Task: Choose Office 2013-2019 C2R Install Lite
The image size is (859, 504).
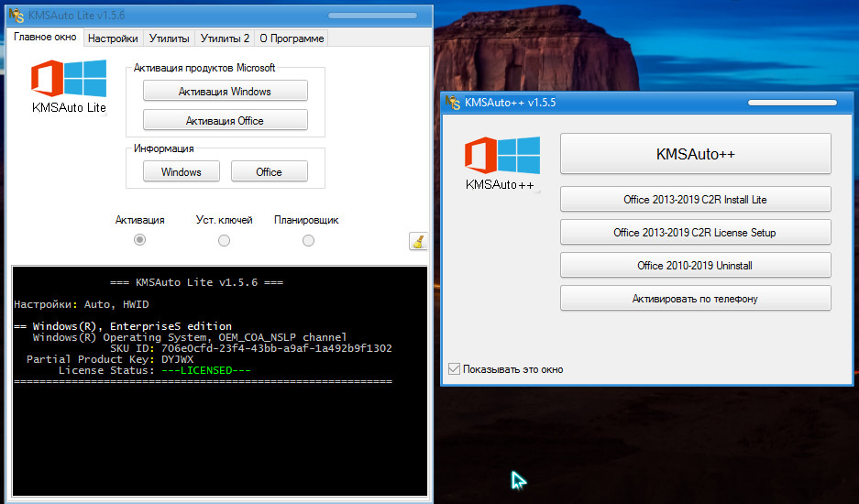Action: (695, 199)
